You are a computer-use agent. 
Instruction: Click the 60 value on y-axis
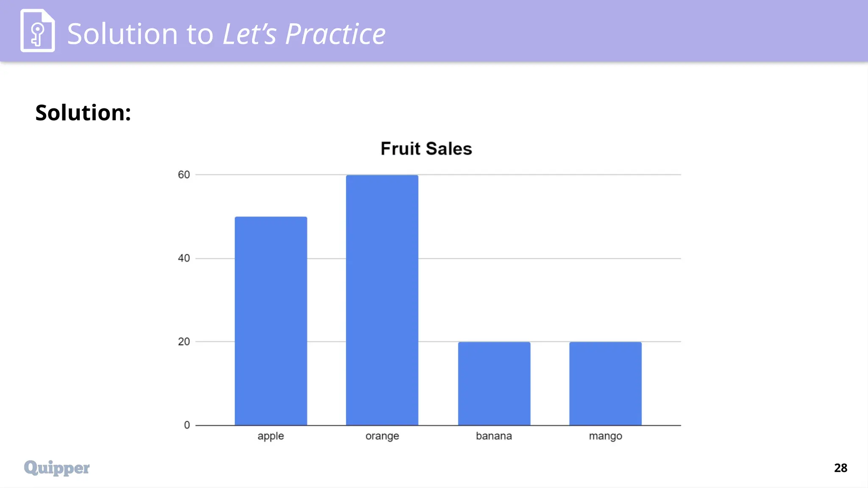click(184, 175)
